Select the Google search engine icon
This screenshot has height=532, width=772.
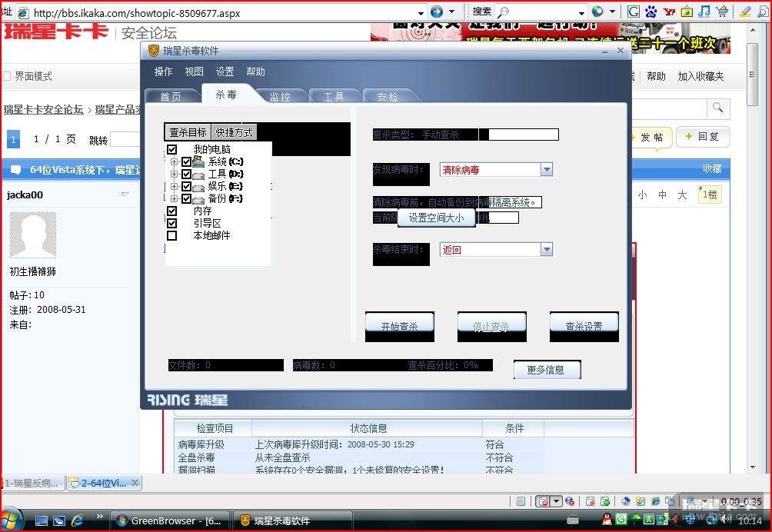tap(633, 11)
